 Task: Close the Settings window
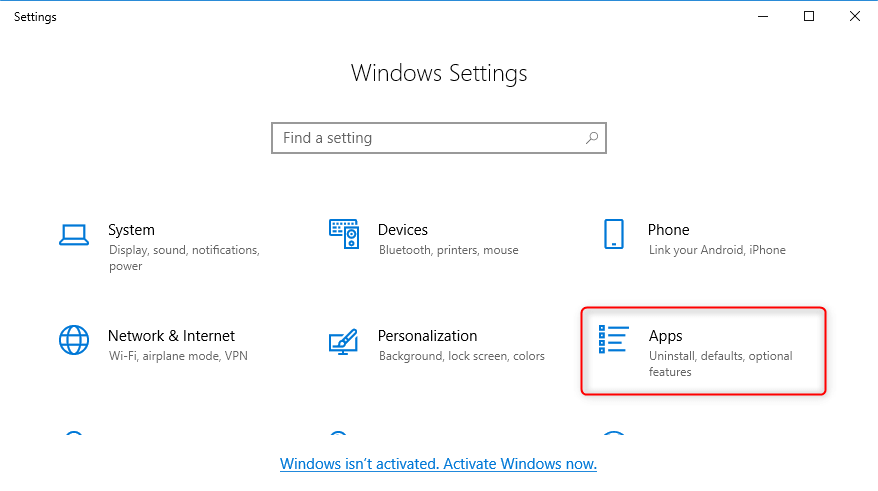click(x=854, y=16)
